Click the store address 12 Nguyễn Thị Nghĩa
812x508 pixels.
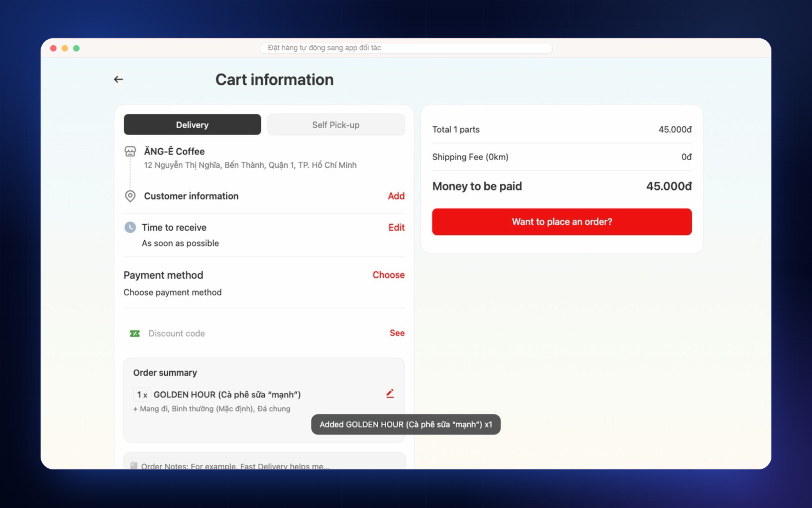pyautogui.click(x=250, y=165)
